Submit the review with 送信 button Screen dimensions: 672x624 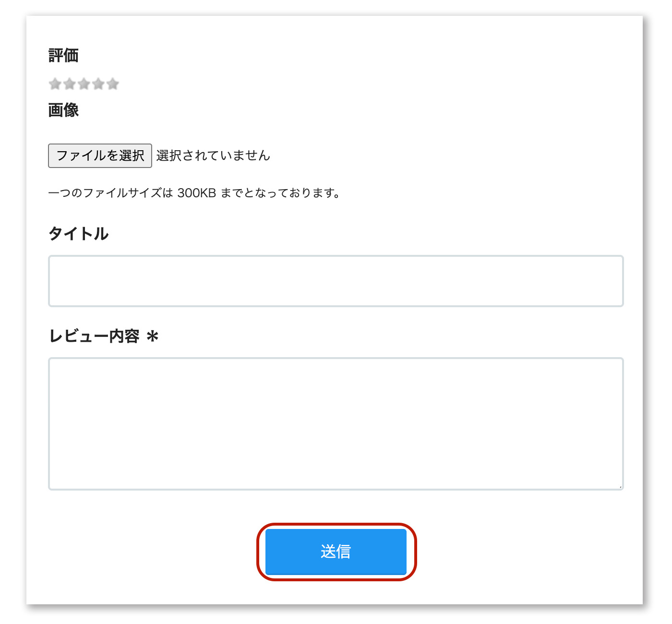click(x=336, y=552)
